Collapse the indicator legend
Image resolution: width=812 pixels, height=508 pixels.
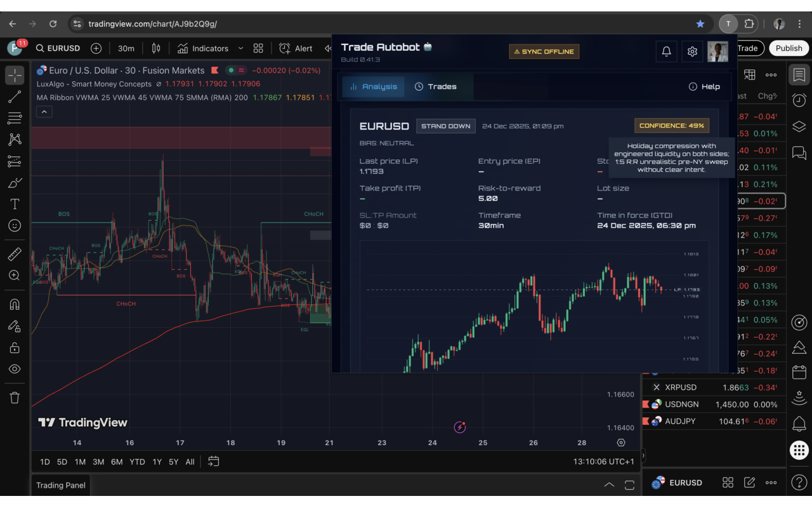point(44,112)
